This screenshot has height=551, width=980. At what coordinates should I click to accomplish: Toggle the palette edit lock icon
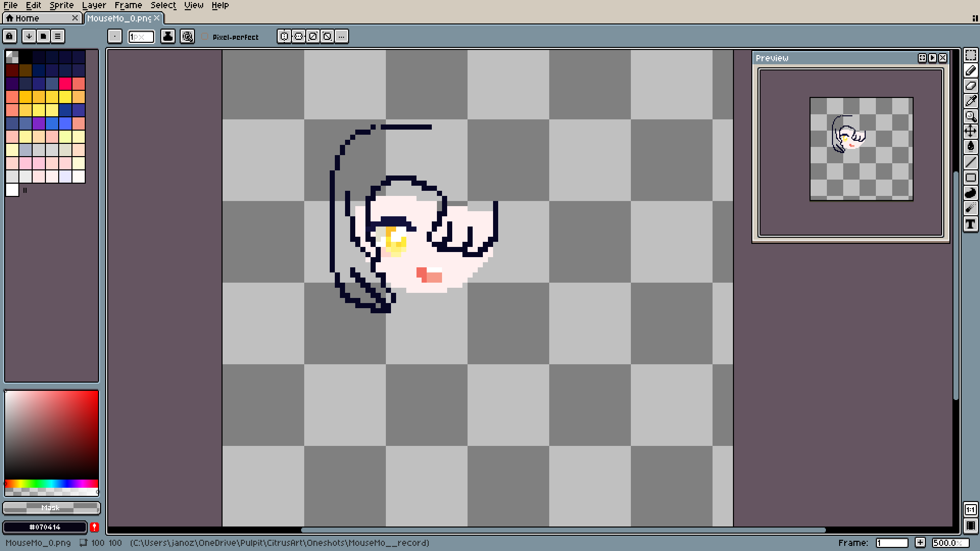click(10, 36)
